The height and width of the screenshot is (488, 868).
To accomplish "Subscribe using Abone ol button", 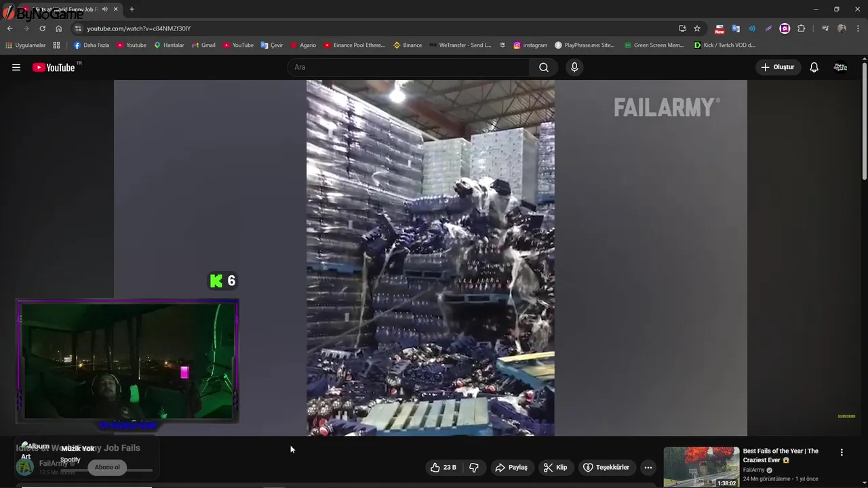I will (107, 467).
